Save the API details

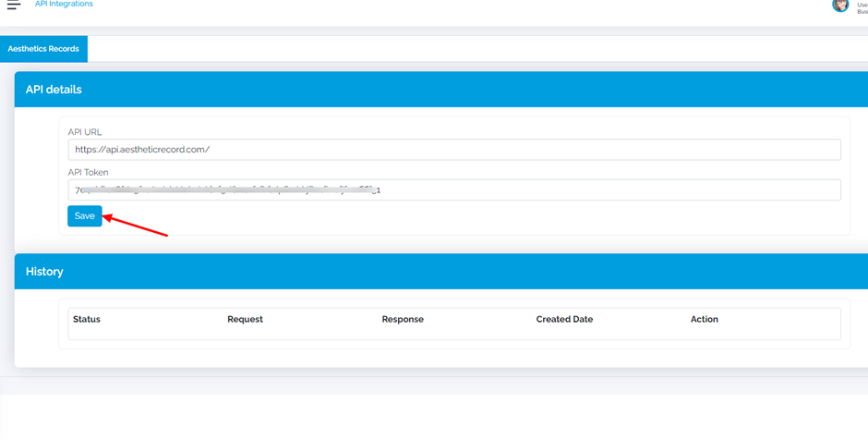pyautogui.click(x=85, y=216)
